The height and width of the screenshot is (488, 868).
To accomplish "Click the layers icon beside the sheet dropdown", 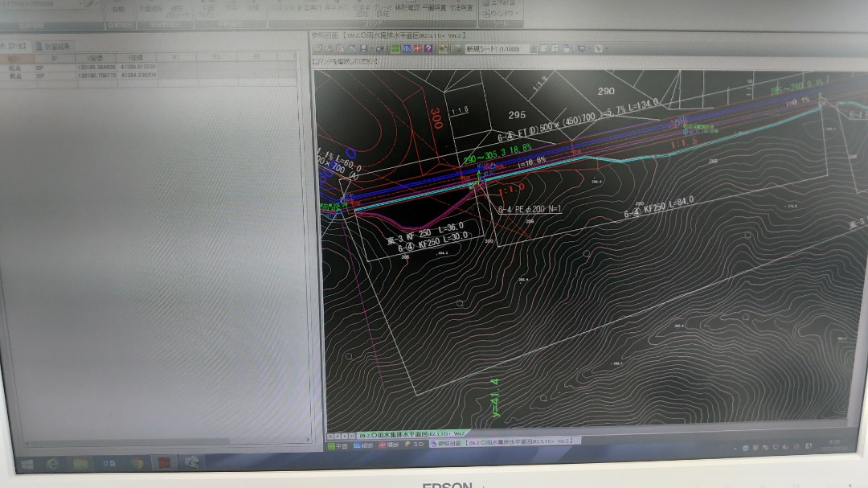I will pos(458,49).
